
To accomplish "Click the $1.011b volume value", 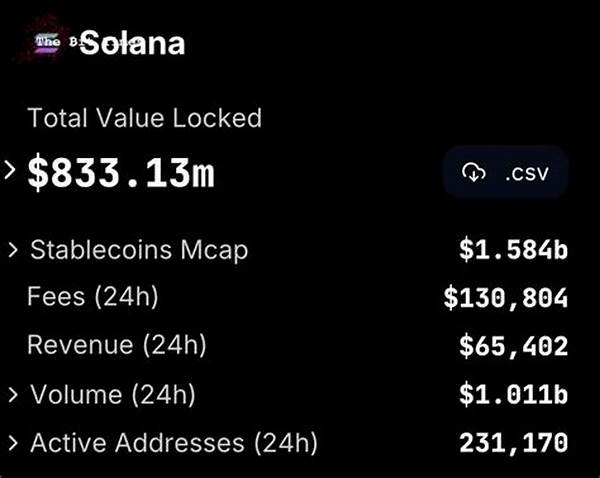I will pyautogui.click(x=514, y=394).
